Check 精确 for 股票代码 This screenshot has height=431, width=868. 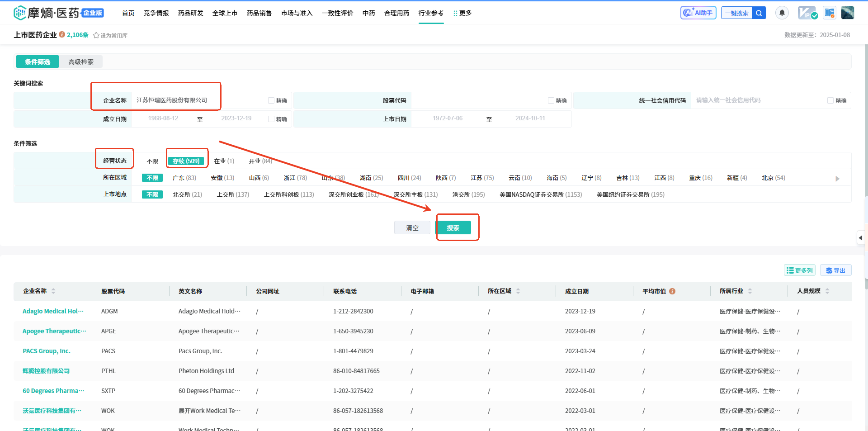(551, 100)
